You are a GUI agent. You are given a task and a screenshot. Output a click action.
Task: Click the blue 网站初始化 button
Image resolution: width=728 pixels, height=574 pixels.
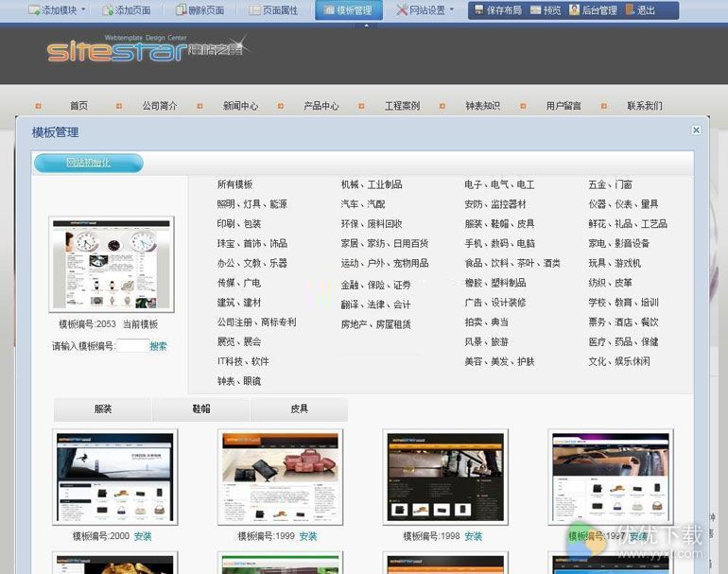point(89,163)
